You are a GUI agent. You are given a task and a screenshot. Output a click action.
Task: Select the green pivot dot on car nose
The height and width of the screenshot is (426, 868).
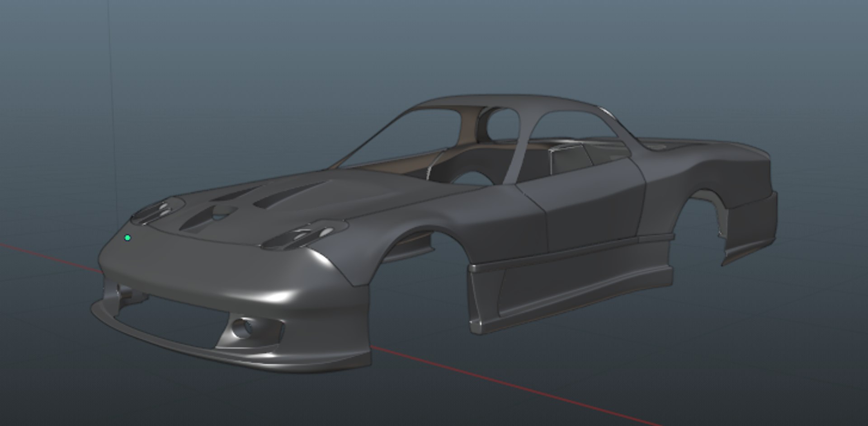[x=127, y=238]
